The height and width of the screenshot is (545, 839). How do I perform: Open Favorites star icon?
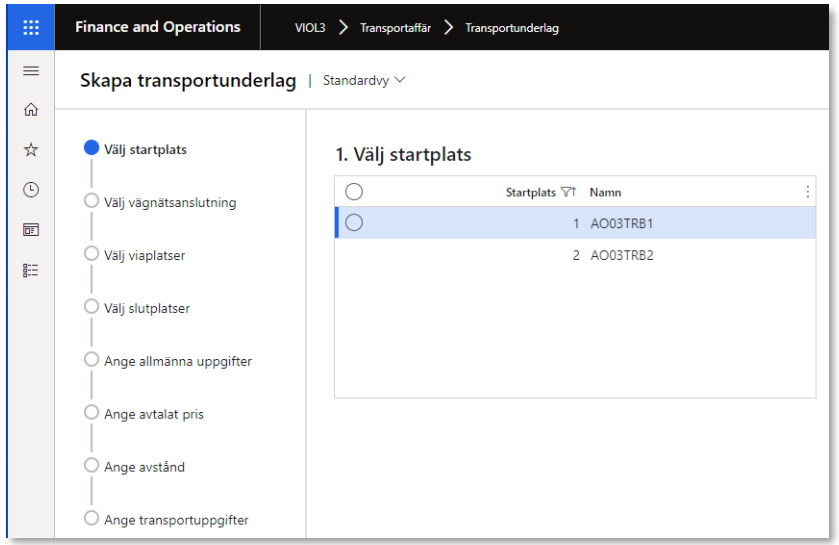coord(31,149)
